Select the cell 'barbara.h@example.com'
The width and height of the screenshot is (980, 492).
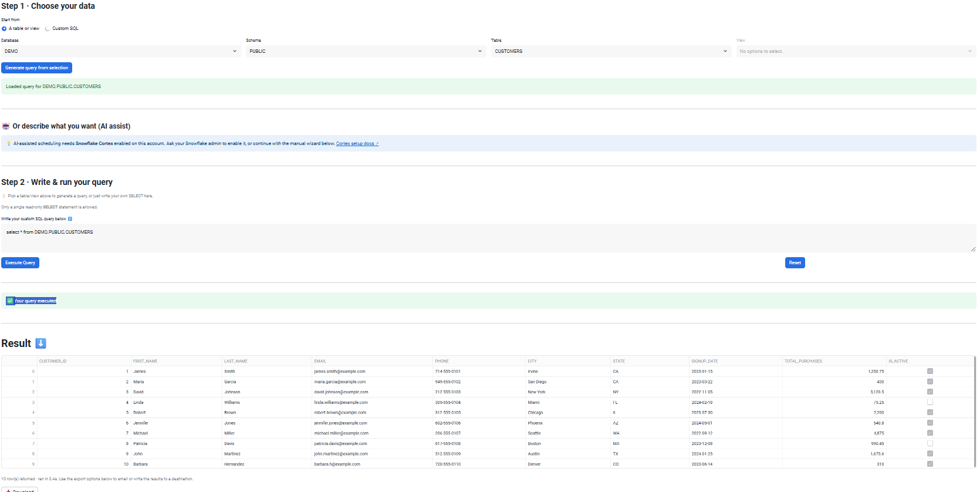point(373,464)
